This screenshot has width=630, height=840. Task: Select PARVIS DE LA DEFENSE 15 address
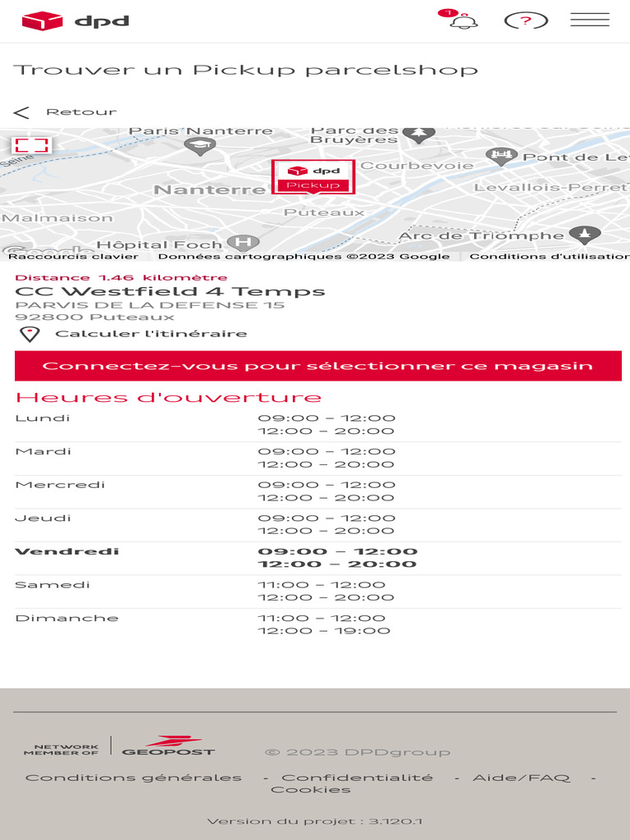[x=149, y=305]
